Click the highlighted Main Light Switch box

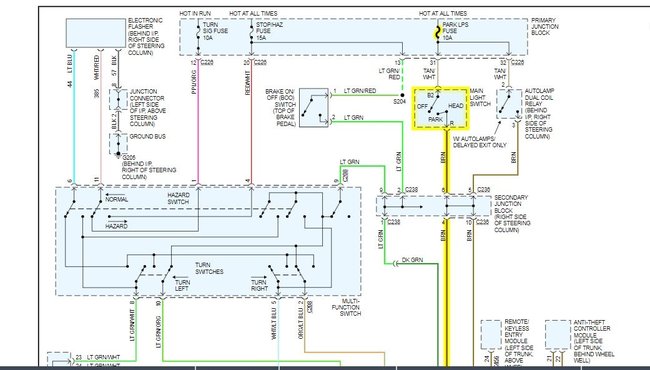[x=440, y=109]
